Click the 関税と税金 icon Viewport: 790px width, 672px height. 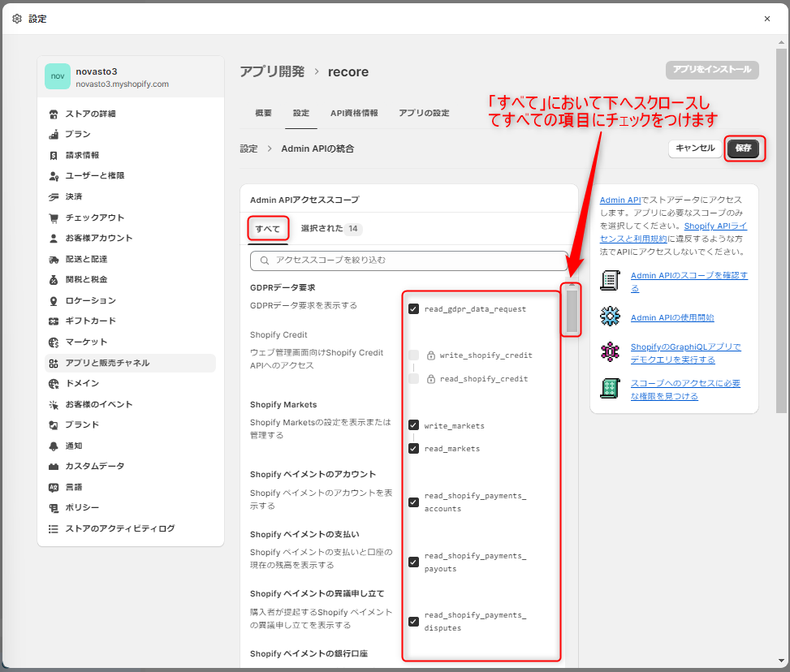(54, 279)
